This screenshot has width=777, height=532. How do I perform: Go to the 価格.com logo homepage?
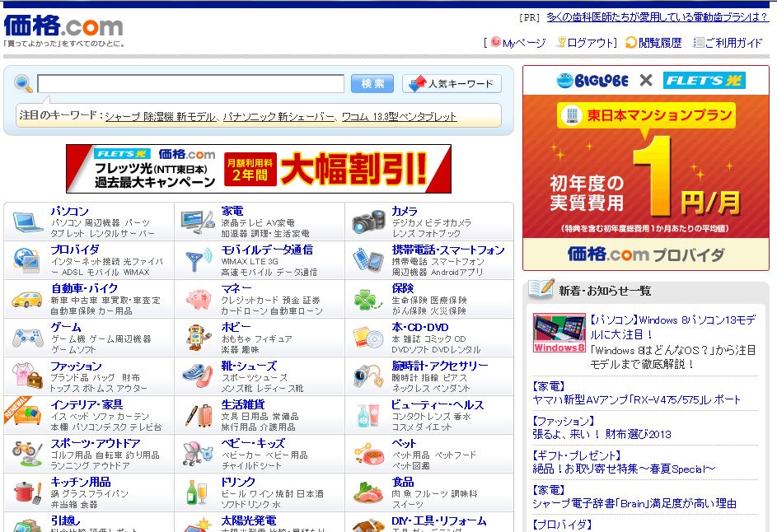63,26
